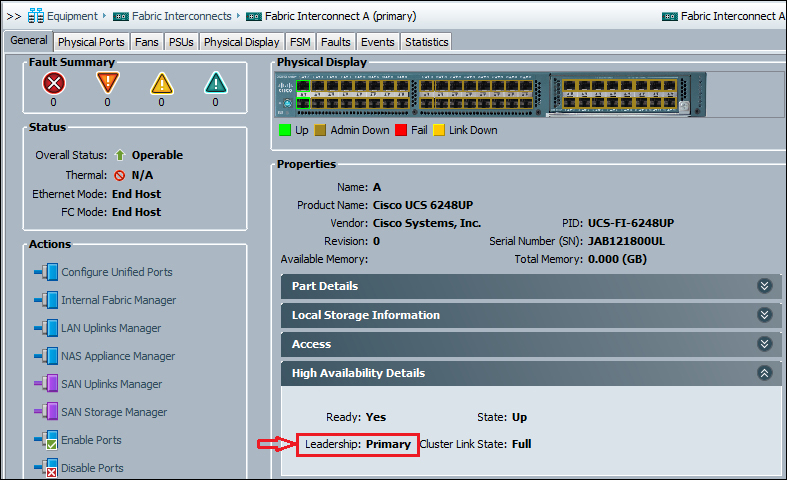
Task: Click the NAS Appliance Manager icon
Action: pyautogui.click(x=46, y=356)
